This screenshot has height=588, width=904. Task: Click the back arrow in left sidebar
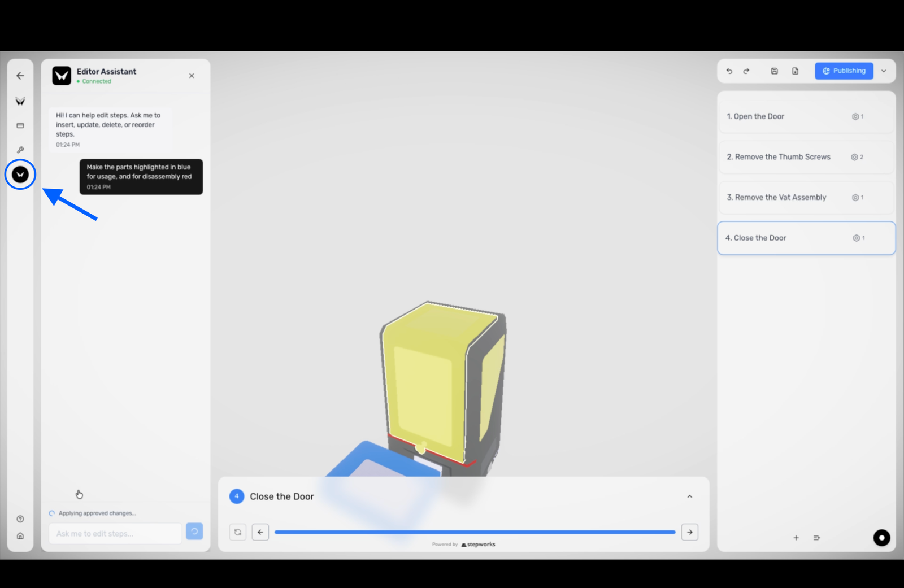coord(20,76)
